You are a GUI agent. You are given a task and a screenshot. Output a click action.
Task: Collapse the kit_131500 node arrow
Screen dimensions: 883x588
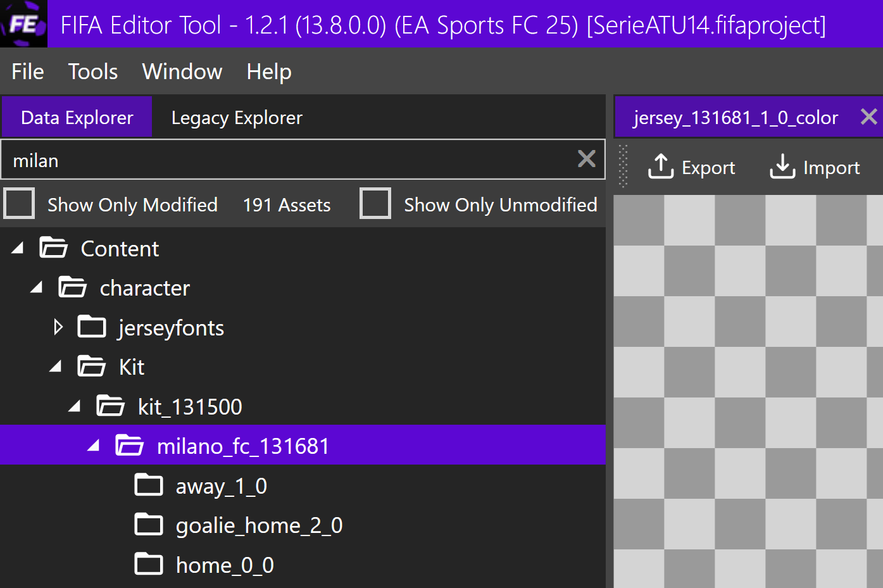tap(75, 406)
